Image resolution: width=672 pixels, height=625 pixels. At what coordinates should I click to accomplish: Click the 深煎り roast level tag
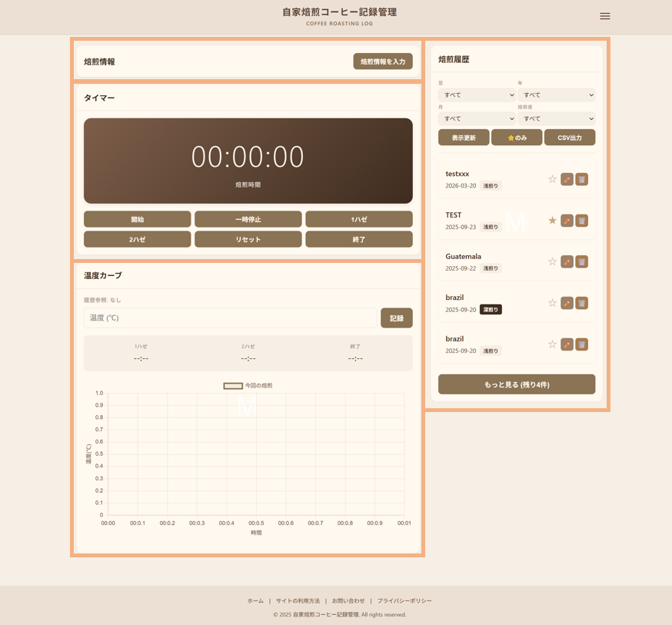pos(491,310)
